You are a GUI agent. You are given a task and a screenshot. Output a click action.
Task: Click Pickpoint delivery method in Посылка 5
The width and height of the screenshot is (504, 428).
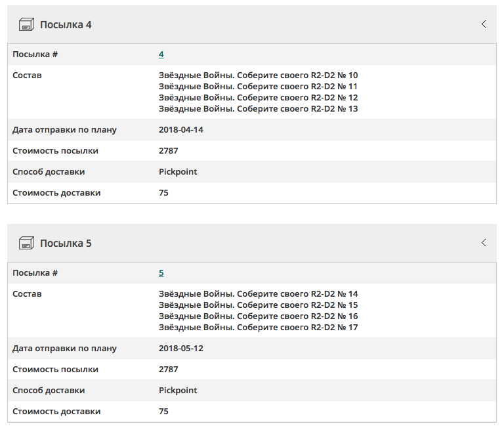click(178, 391)
